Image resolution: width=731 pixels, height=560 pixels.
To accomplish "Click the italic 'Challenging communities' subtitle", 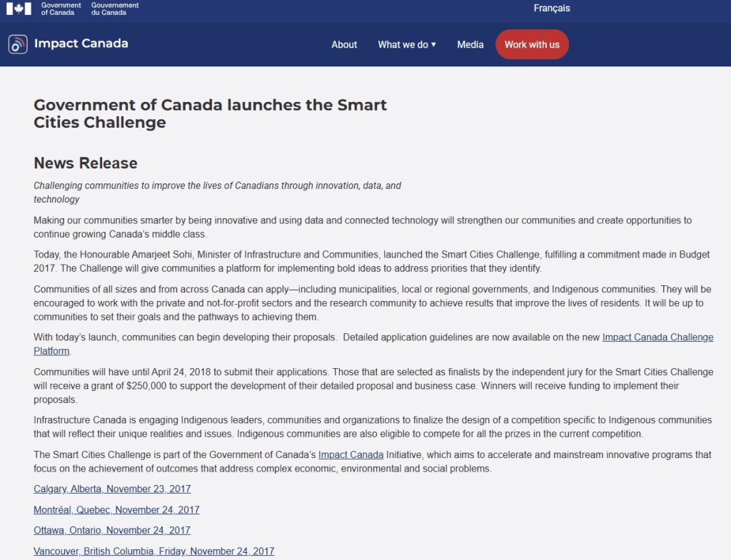I will pos(217,192).
